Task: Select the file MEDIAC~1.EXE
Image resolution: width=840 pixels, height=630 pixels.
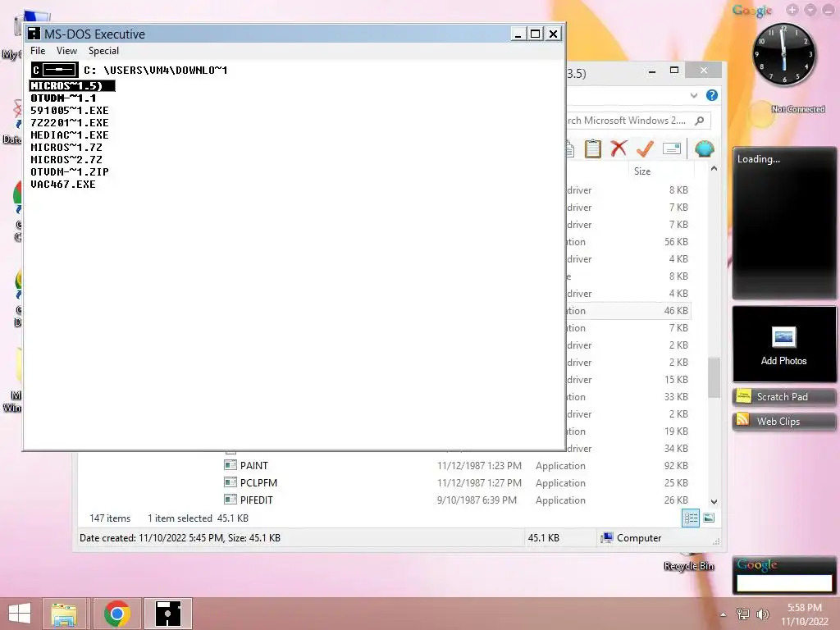Action: coord(70,135)
